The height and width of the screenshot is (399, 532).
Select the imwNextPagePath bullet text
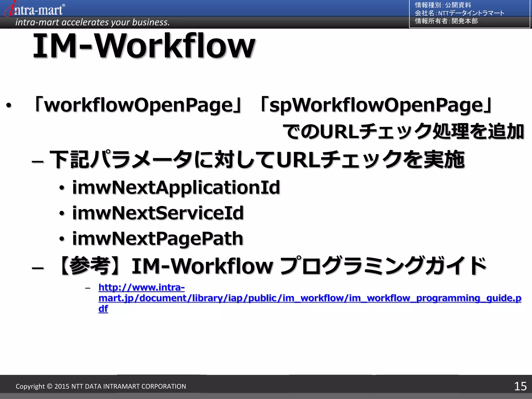pyautogui.click(x=157, y=238)
